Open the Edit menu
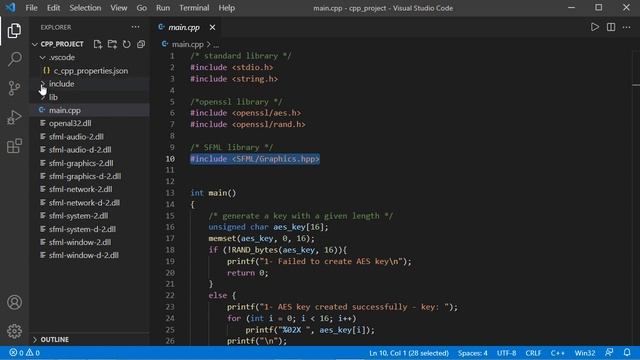640x360 pixels. coord(53,8)
